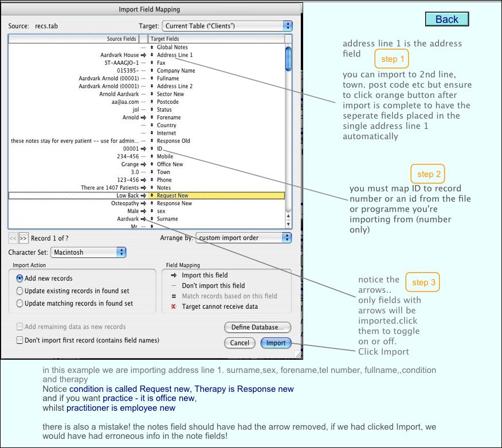This screenshot has width=502, height=448.
Task: Toggle the import arrow for Office New
Action: click(x=143, y=164)
